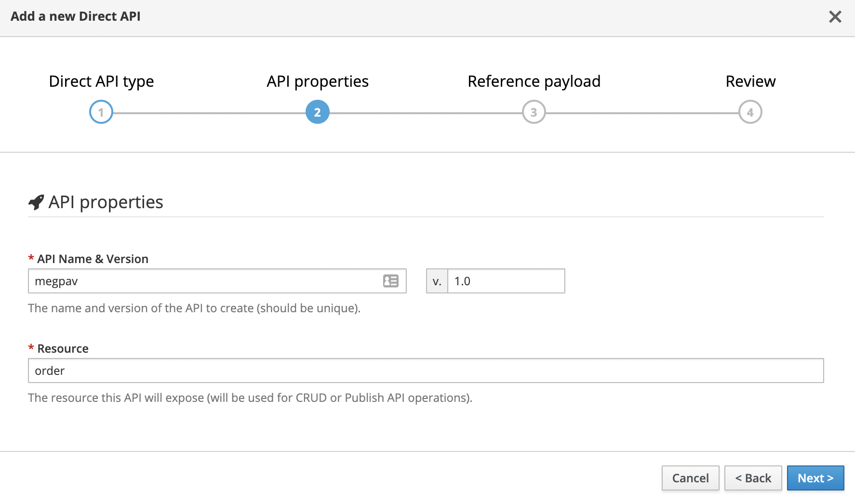
Task: Open the Direct API type step label
Action: click(101, 81)
